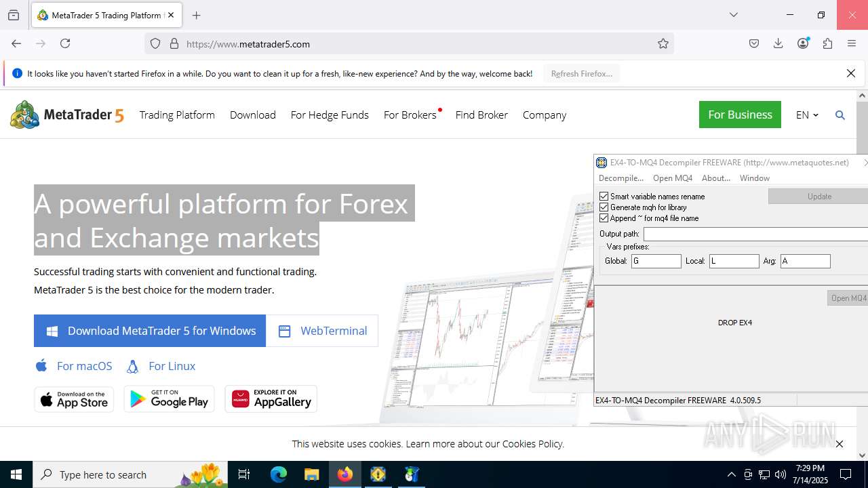
Task: Click the Linux penguin icon
Action: tap(133, 366)
